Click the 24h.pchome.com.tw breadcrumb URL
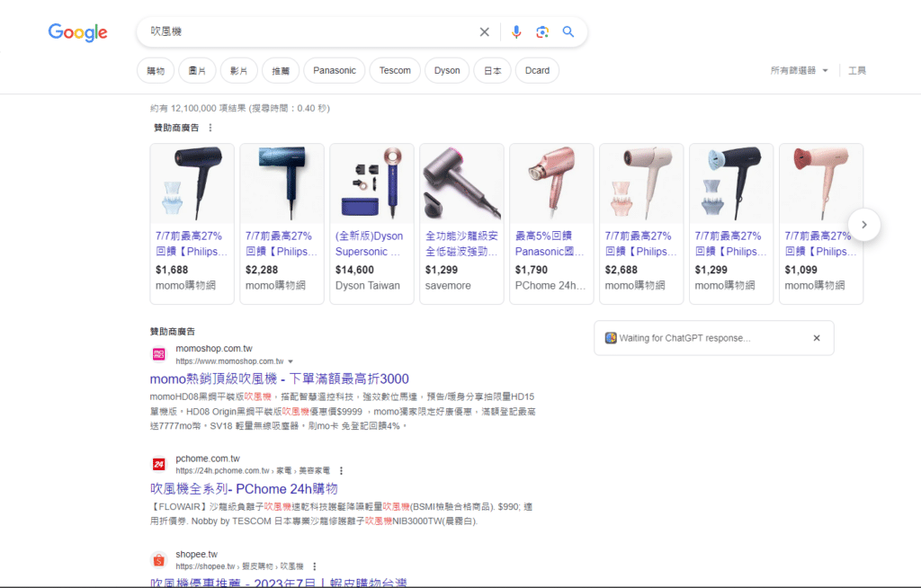Viewport: 921px width, 588px height. [253, 470]
